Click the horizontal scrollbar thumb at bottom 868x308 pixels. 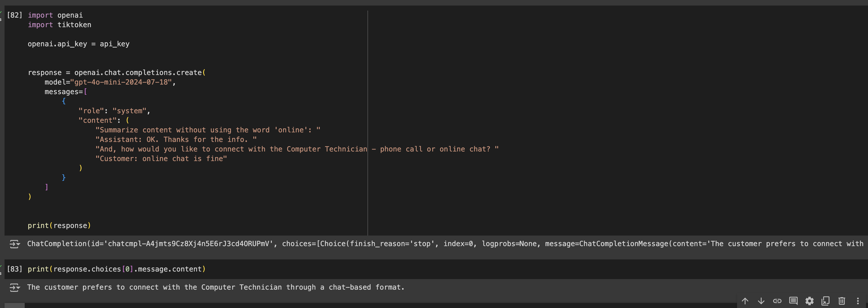click(15, 306)
